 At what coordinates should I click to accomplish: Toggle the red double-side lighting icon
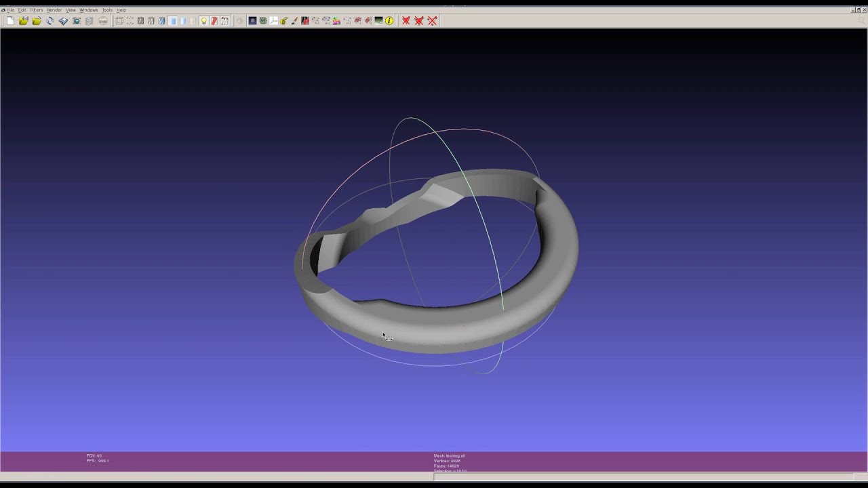click(214, 21)
